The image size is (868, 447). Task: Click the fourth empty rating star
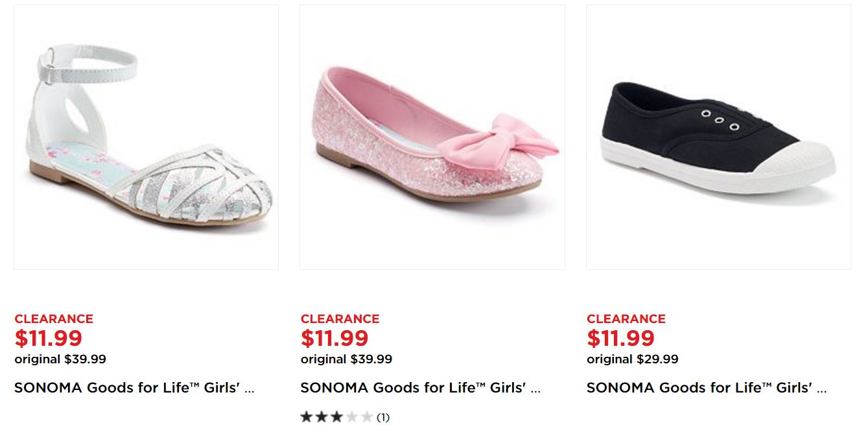[x=351, y=417]
